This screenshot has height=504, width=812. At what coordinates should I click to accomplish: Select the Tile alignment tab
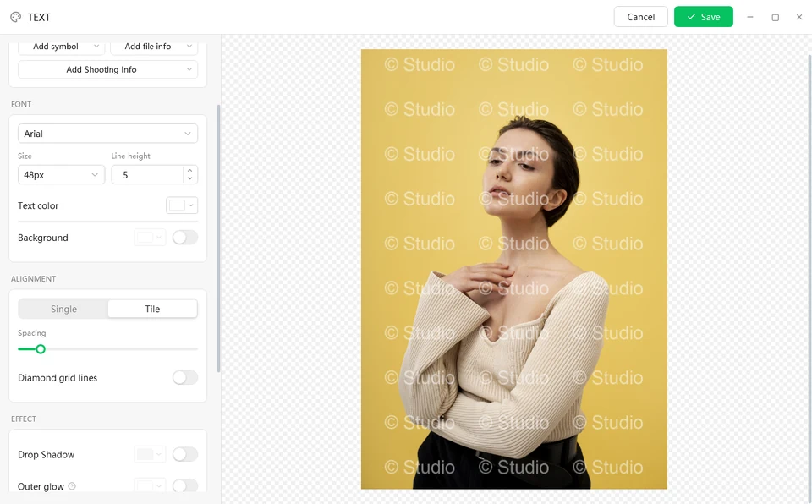pyautogui.click(x=152, y=309)
